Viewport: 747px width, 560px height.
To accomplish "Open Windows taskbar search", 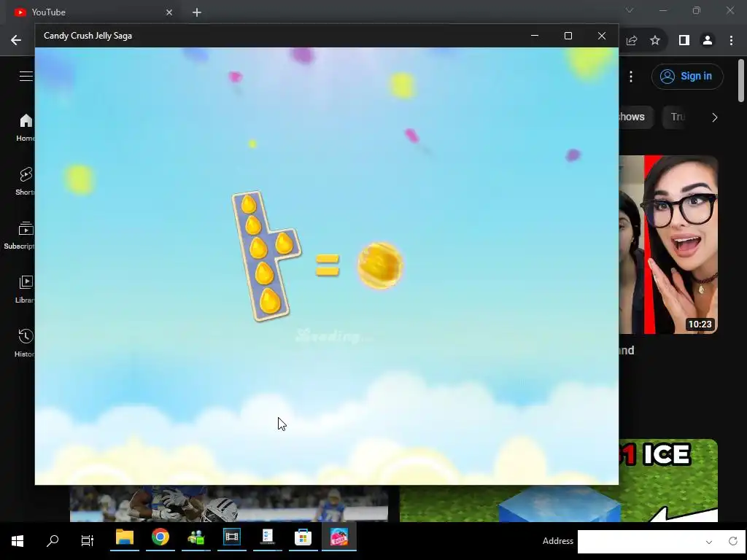I will point(53,541).
